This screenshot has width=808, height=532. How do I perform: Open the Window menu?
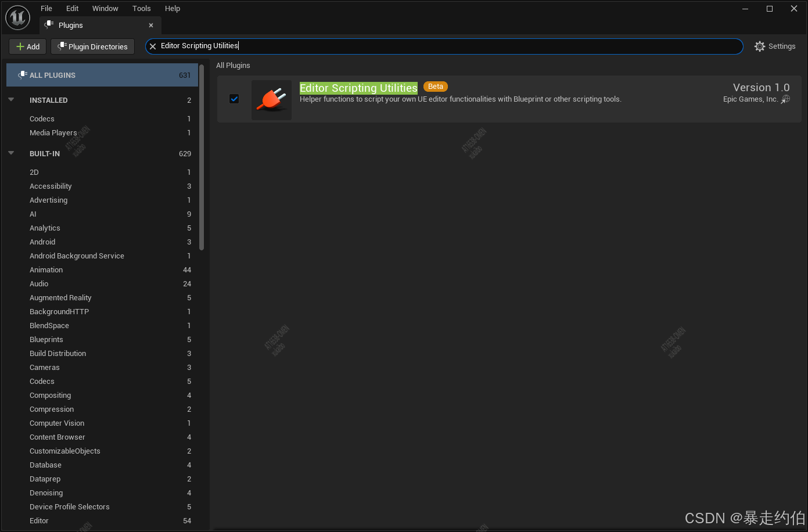click(105, 8)
